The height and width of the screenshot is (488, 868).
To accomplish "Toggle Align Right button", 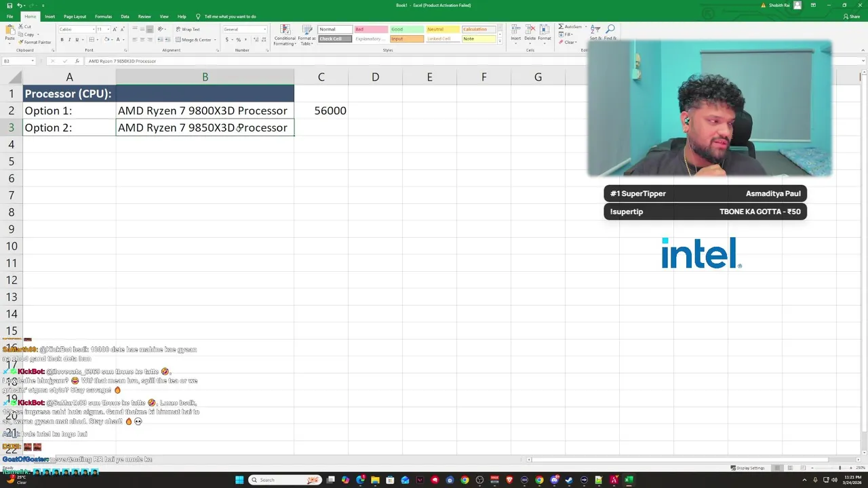I will click(x=151, y=39).
